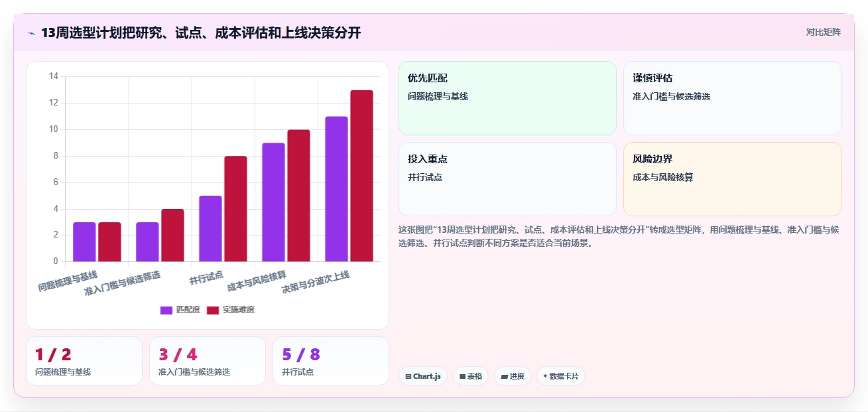Click the icon beside the 13周选型计划 title
The image size is (868, 412).
coord(31,33)
